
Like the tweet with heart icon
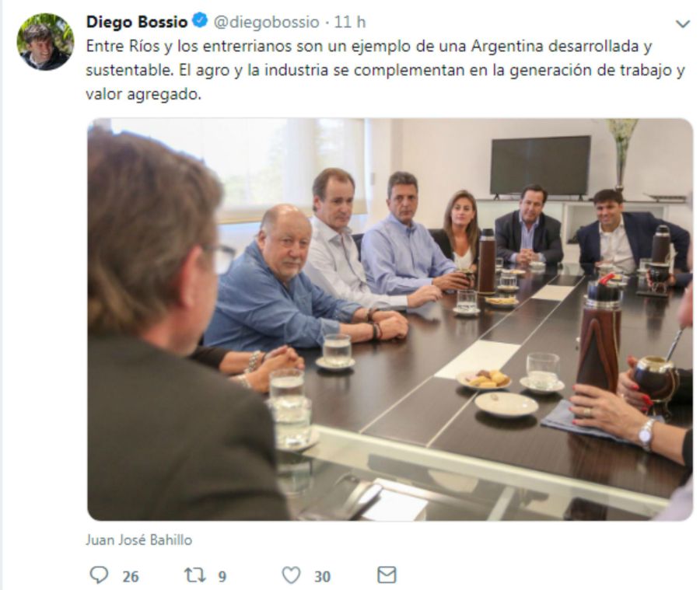[291, 575]
